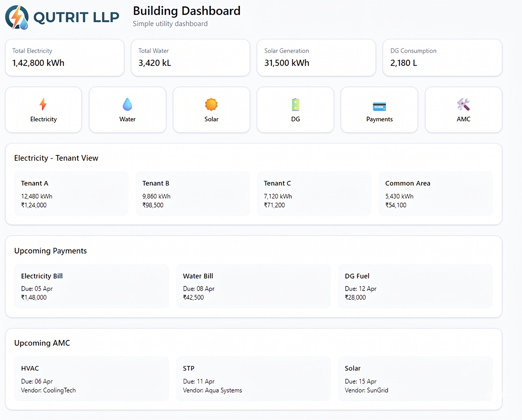
Task: Click the ₹98,500 amount
Action: point(153,205)
